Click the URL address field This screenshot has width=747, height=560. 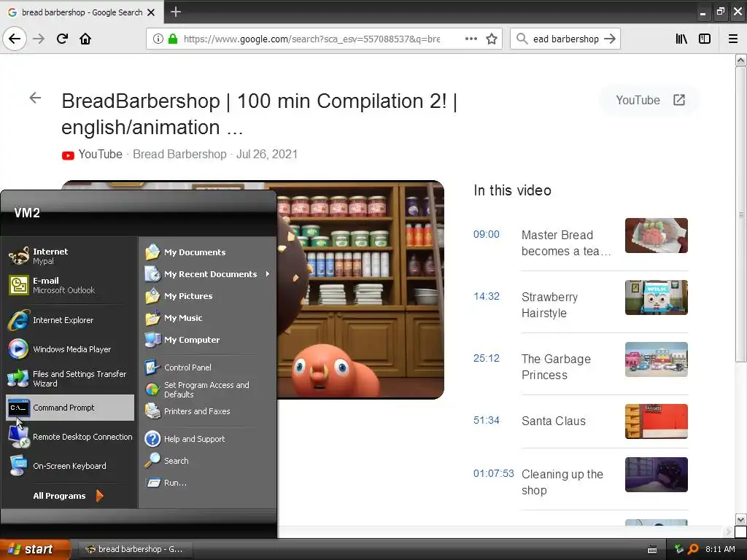312,39
